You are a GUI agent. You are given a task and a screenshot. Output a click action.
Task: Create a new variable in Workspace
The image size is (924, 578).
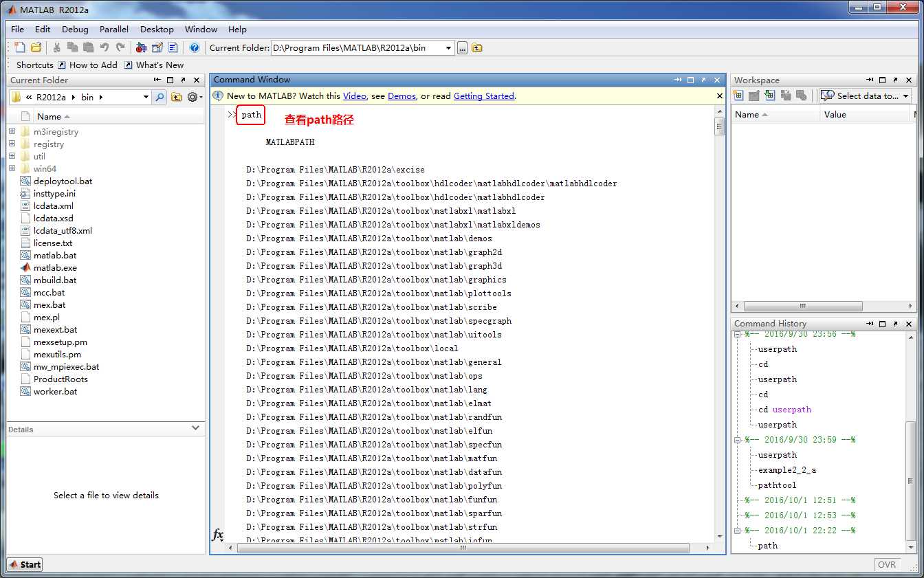tap(739, 96)
